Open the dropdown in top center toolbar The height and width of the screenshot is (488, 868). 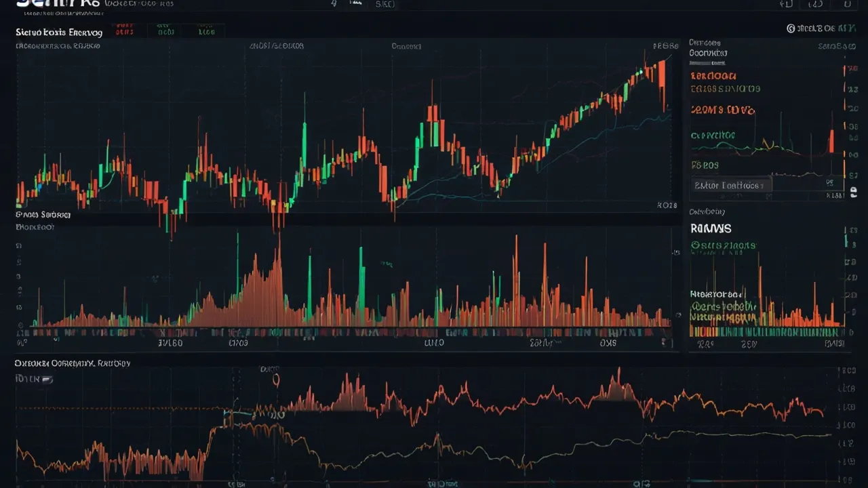pyautogui.click(x=385, y=4)
